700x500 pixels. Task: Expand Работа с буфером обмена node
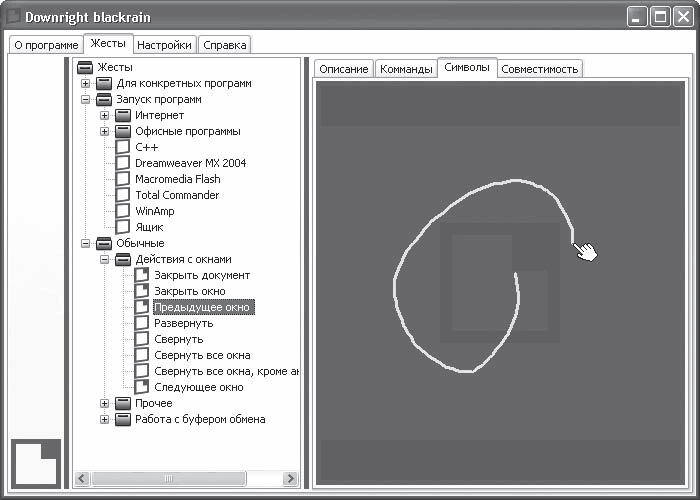[x=104, y=420]
